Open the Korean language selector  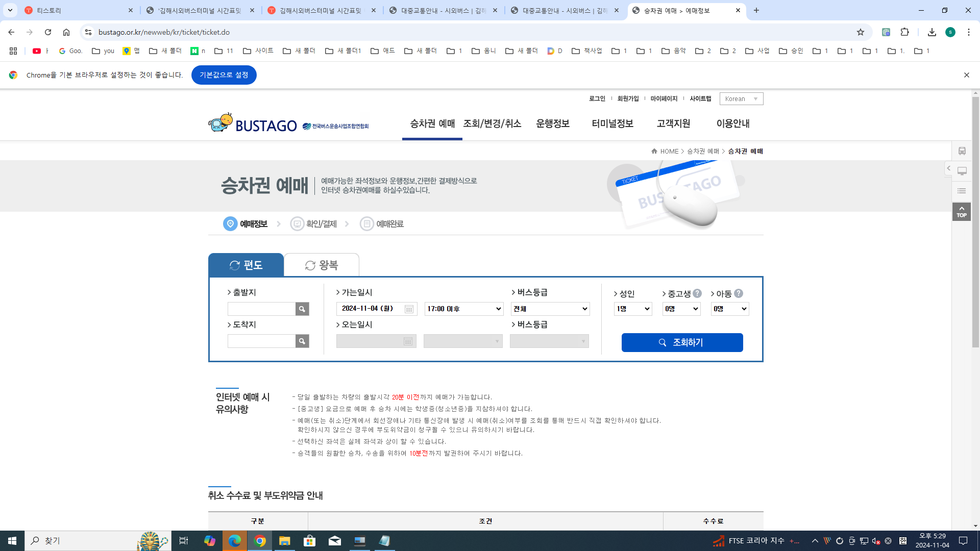[x=741, y=98]
